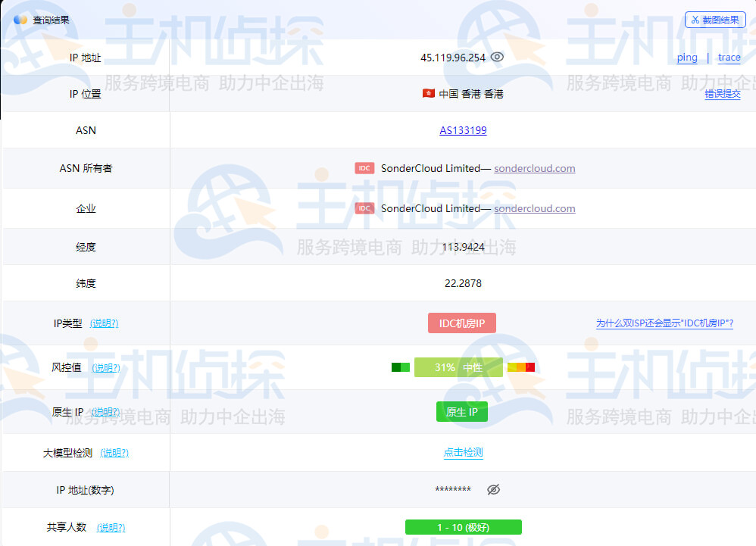The height and width of the screenshot is (546, 756).
Task: Open the AS133199 ASN link
Action: pos(463,130)
